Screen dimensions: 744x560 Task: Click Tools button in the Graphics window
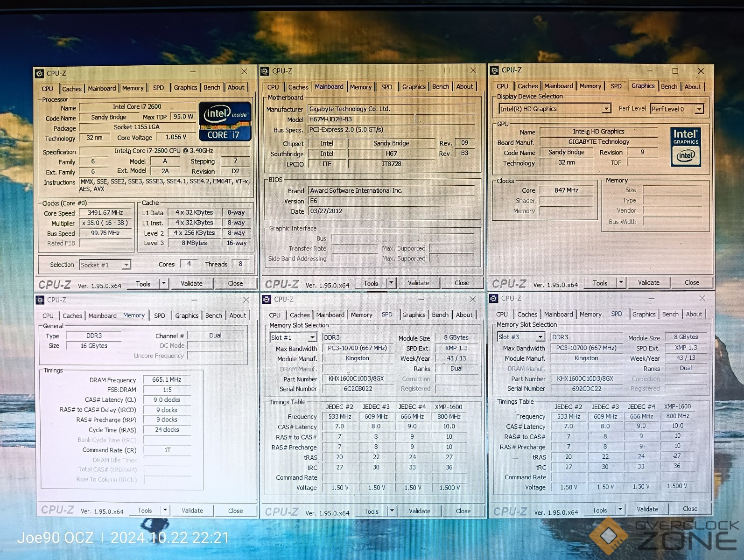pyautogui.click(x=600, y=283)
